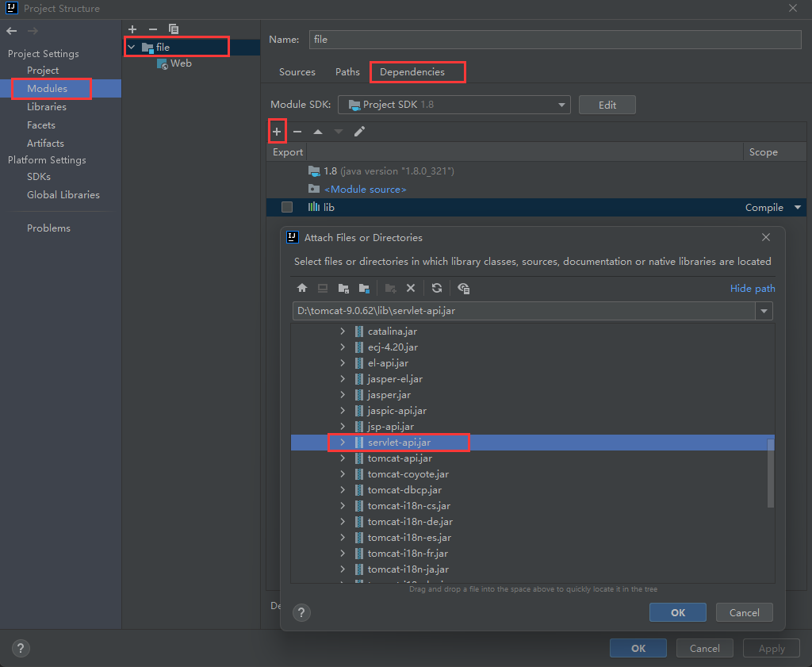Add a dependency with the plus icon
This screenshot has height=667, width=812.
[277, 132]
